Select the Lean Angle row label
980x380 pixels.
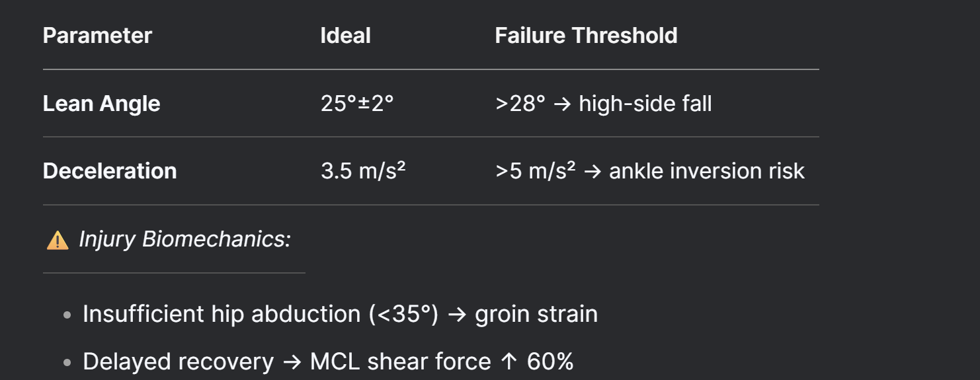coord(101,103)
